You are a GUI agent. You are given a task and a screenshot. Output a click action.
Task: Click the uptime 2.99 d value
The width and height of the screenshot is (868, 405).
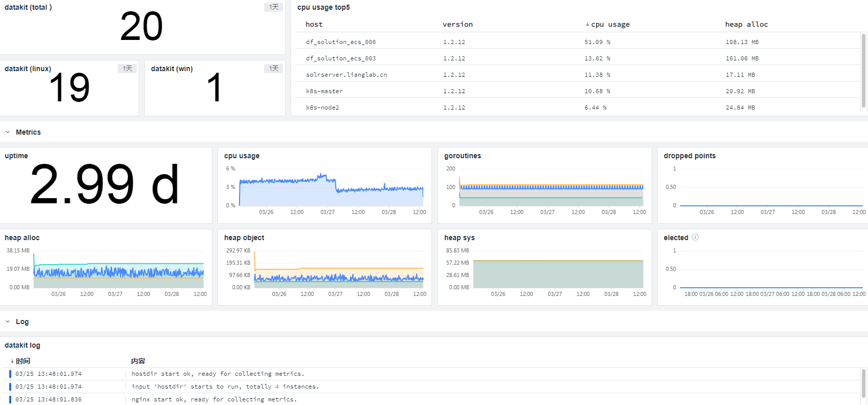click(104, 184)
